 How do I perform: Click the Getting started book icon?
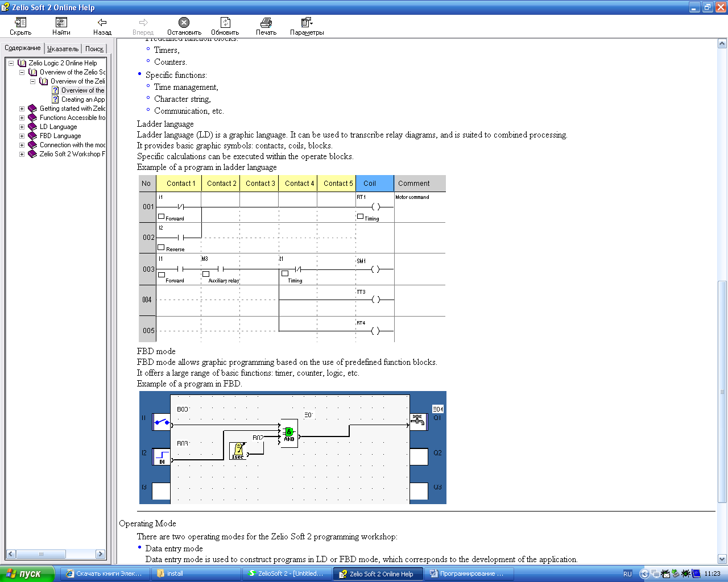[x=32, y=109]
